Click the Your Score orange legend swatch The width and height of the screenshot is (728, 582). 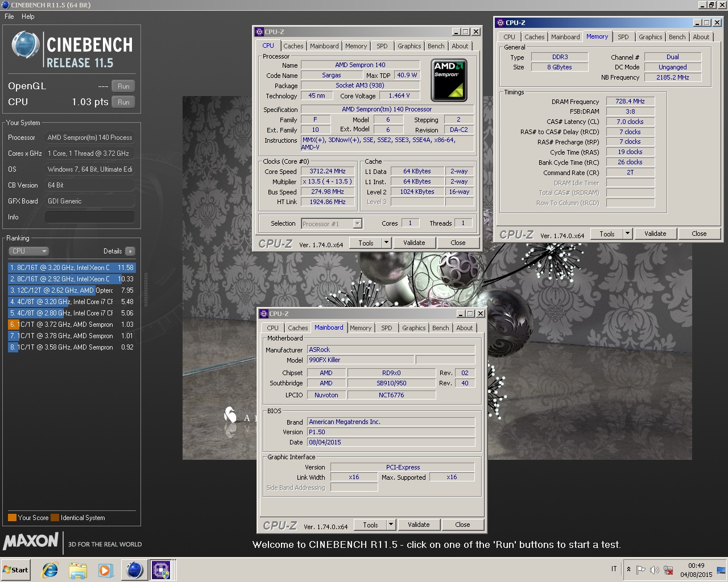pos(12,518)
